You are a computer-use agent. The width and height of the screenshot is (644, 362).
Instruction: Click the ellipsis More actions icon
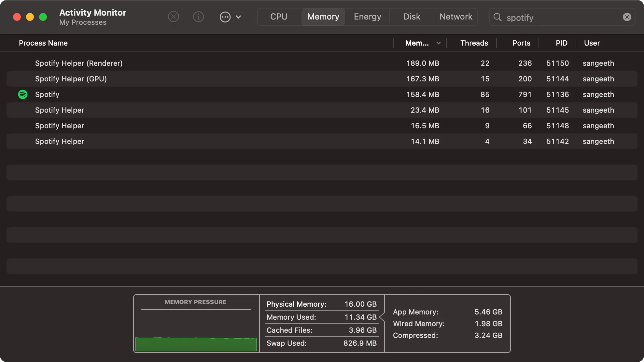click(x=225, y=17)
